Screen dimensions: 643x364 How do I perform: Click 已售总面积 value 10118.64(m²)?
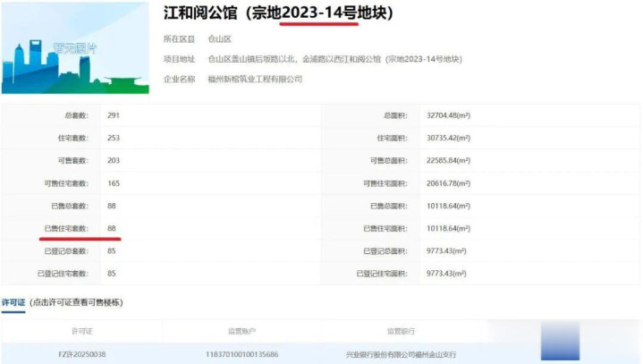pyautogui.click(x=448, y=206)
